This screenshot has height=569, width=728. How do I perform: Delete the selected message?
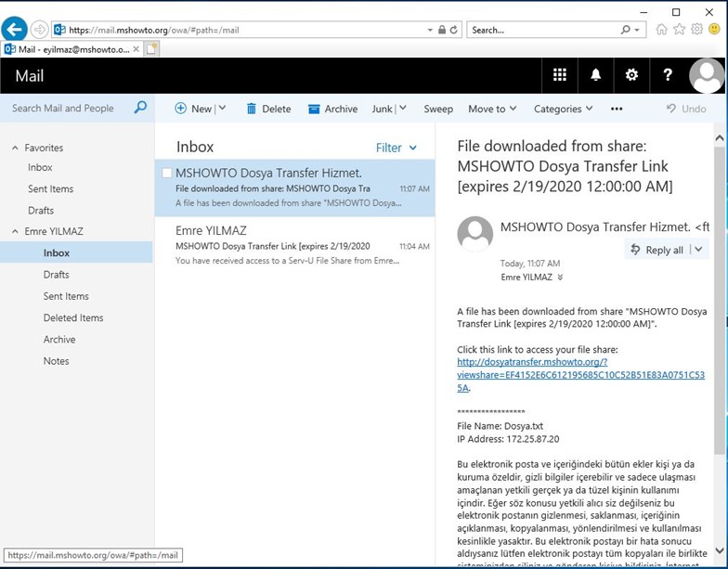[269, 109]
